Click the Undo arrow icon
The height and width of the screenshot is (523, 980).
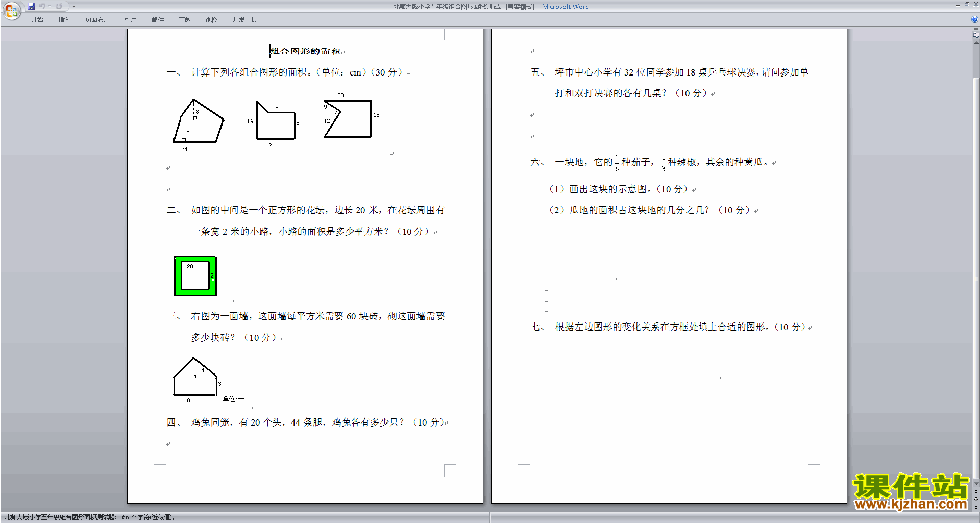(x=42, y=6)
